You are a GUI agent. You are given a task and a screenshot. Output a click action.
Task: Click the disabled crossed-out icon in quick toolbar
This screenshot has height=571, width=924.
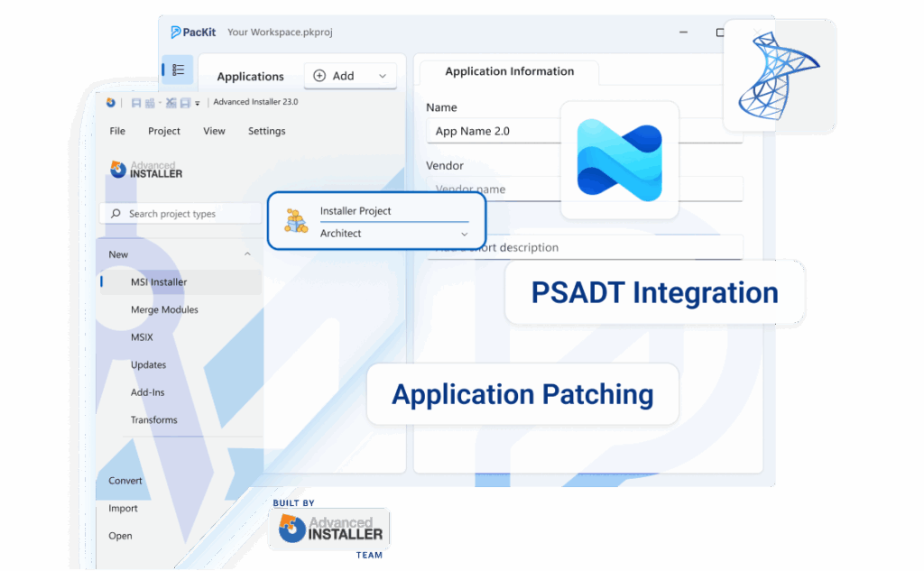(x=171, y=103)
